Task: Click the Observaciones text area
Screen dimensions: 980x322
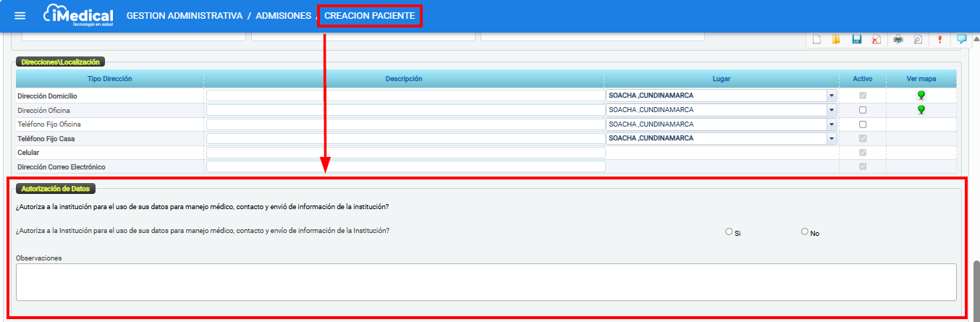Action: (486, 281)
